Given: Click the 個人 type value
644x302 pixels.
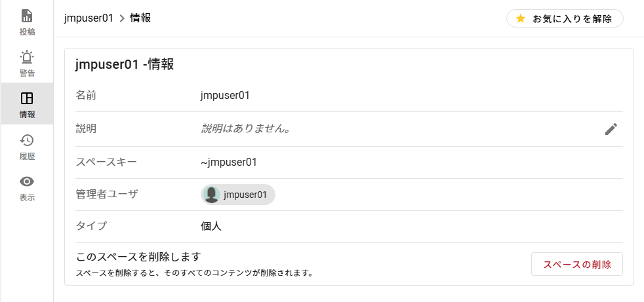Looking at the screenshot, I should tap(211, 226).
